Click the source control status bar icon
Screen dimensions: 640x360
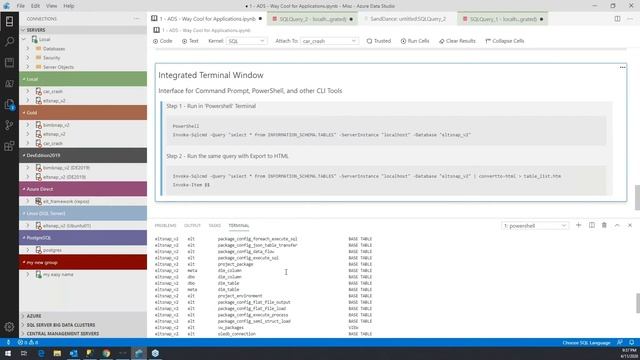(8, 342)
